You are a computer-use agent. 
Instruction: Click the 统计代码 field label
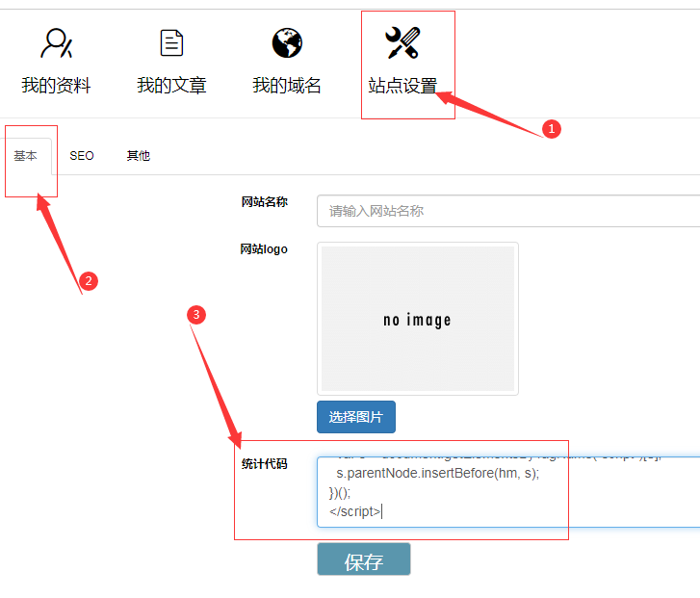click(x=265, y=463)
